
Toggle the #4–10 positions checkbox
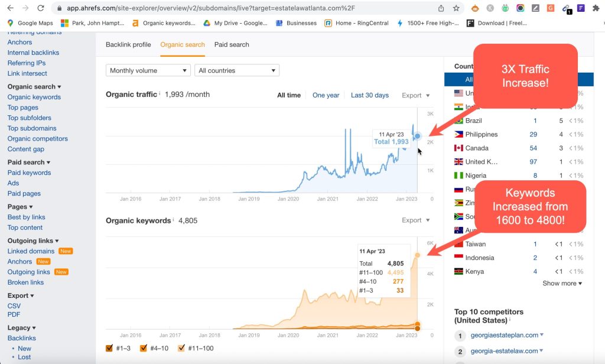tap(144, 348)
